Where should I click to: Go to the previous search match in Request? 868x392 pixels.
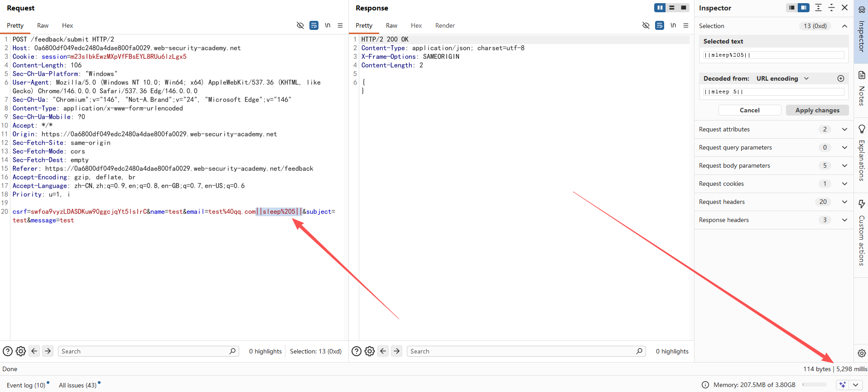(34, 351)
